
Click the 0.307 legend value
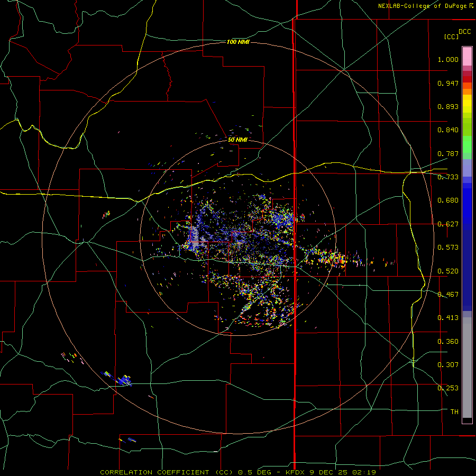[x=448, y=365]
